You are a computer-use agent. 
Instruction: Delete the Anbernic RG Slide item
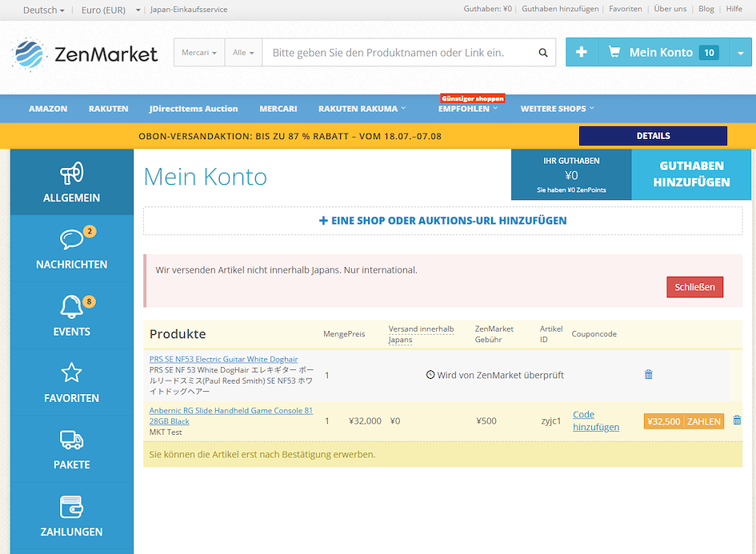pos(737,420)
